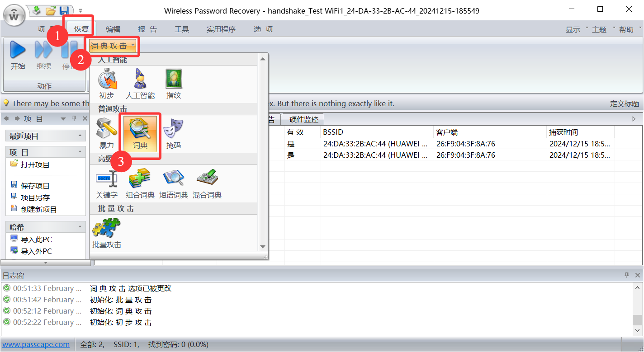Click the Start (开始) play icon
Image resolution: width=644 pixels, height=352 pixels.
tap(18, 49)
